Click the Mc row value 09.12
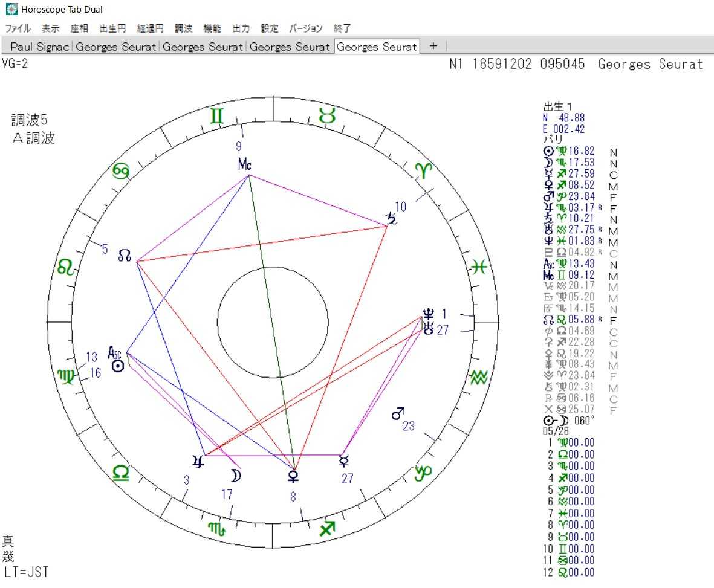The width and height of the screenshot is (714, 588). [x=582, y=275]
